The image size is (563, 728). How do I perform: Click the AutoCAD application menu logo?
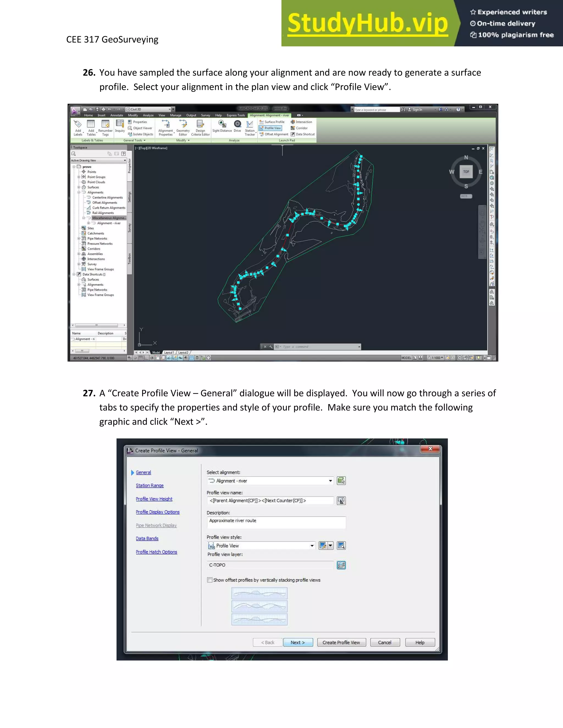tap(75, 111)
